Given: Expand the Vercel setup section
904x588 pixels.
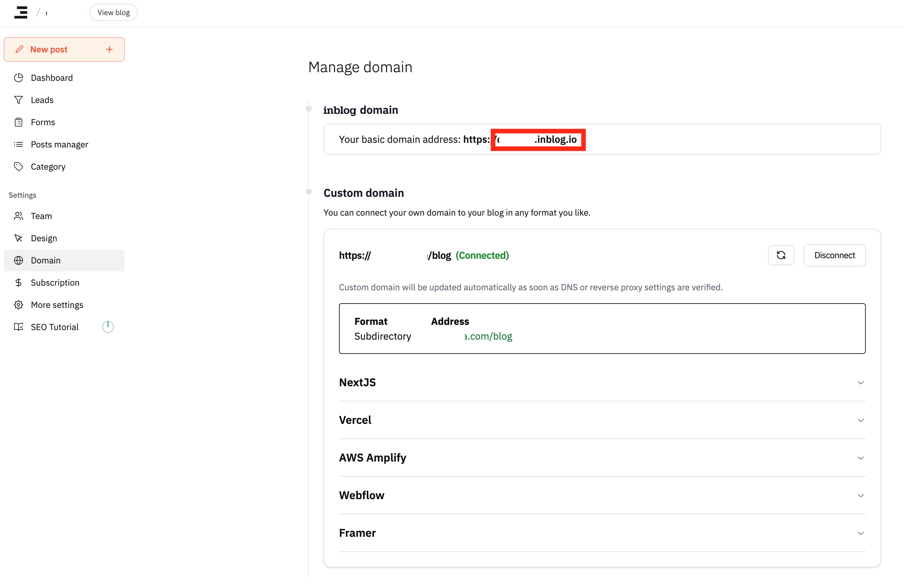Looking at the screenshot, I should click(x=860, y=420).
